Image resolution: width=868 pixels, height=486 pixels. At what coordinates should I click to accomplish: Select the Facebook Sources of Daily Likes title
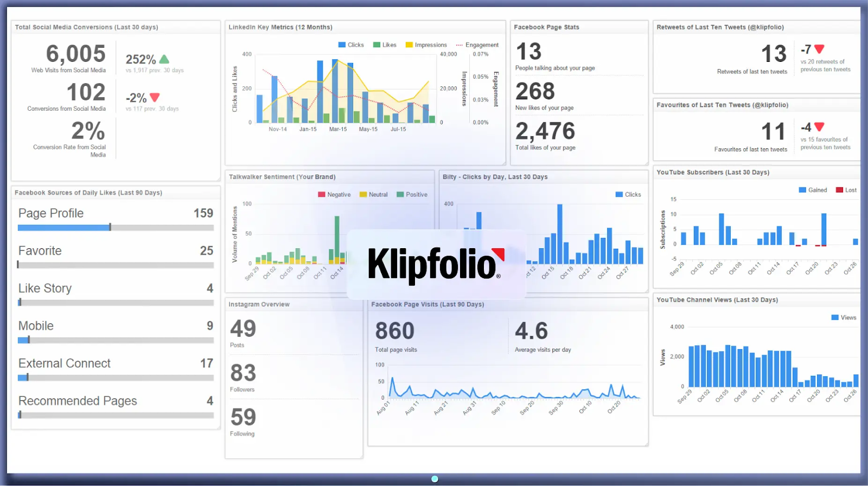pyautogui.click(x=88, y=193)
